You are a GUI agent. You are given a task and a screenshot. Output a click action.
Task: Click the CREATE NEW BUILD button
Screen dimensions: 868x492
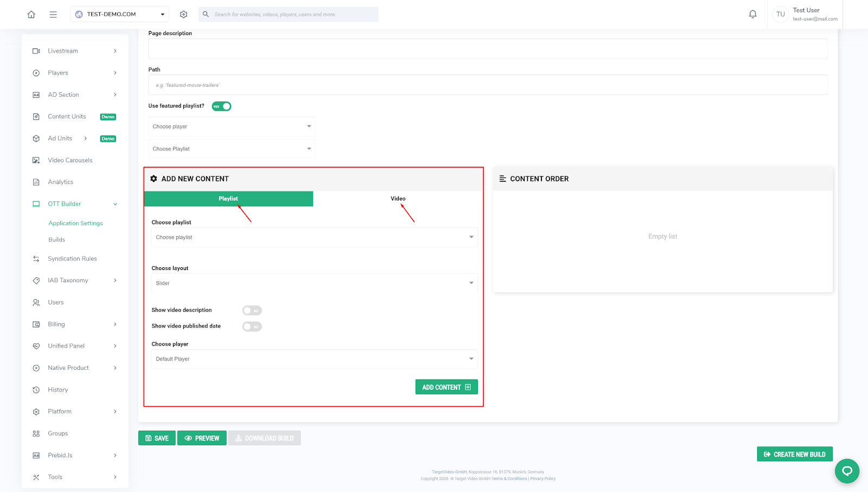(x=794, y=455)
